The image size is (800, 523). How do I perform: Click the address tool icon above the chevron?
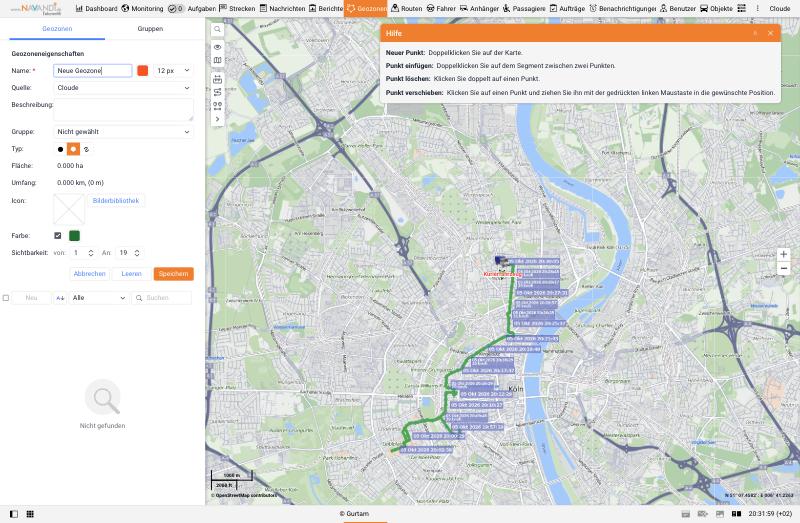[x=217, y=106]
